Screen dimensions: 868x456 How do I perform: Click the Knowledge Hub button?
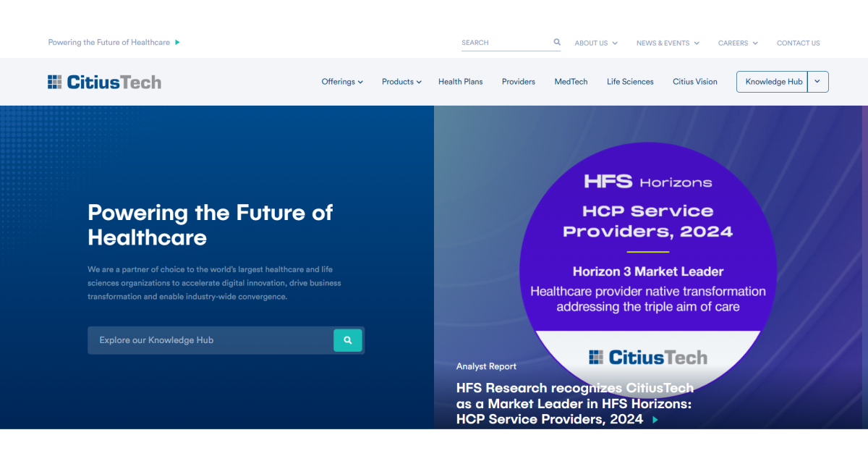[773, 82]
